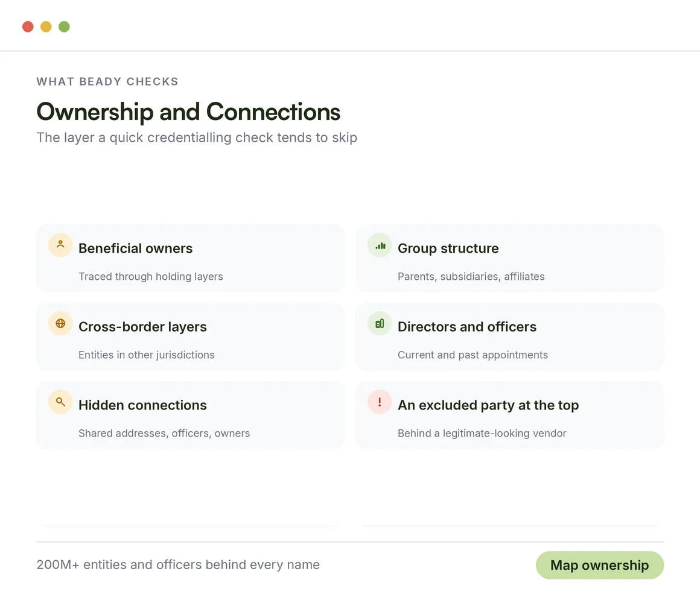Screen dimensions: 700x603
Task: Click the text Parents, subsidiaries, affiliates
Action: click(x=471, y=277)
